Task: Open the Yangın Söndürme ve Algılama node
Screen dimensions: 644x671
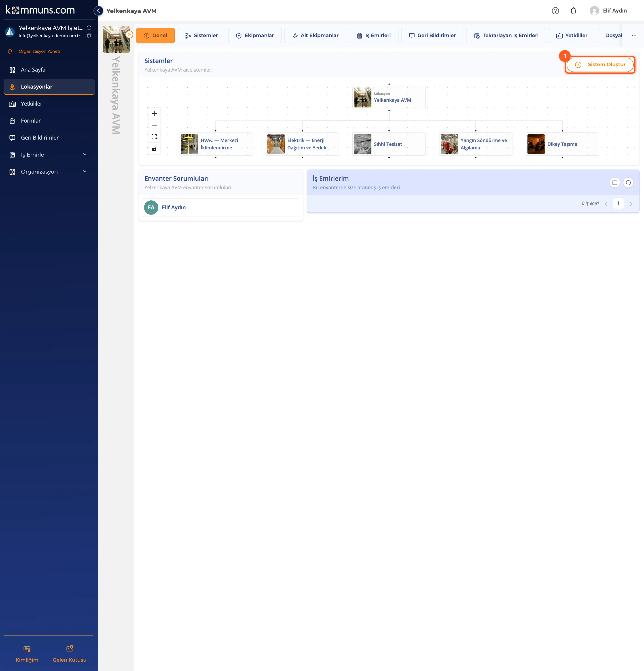Action: click(x=476, y=144)
